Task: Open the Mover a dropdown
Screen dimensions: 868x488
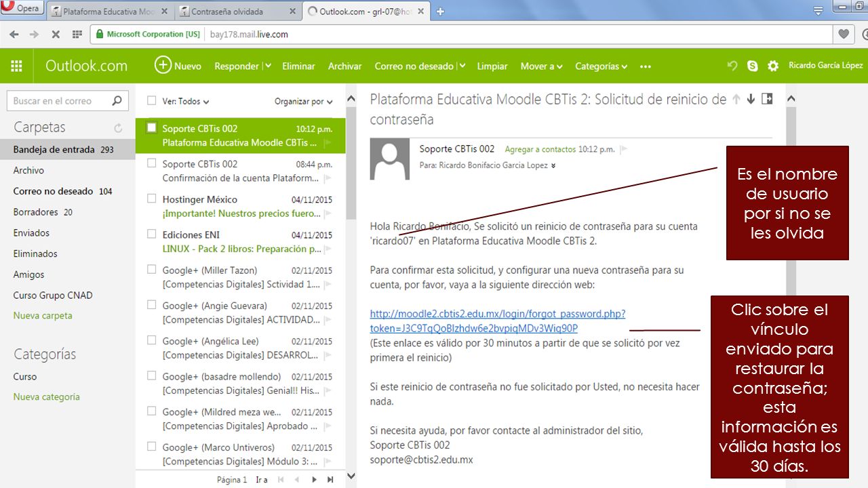Action: [542, 66]
